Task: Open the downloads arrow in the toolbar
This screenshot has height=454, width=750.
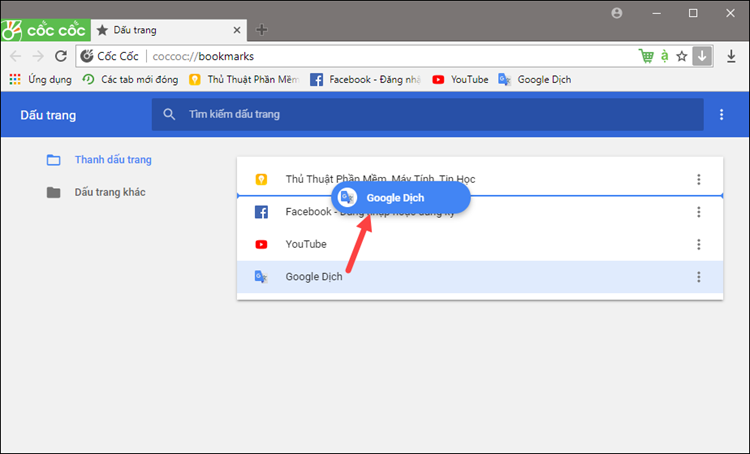Action: (x=731, y=56)
